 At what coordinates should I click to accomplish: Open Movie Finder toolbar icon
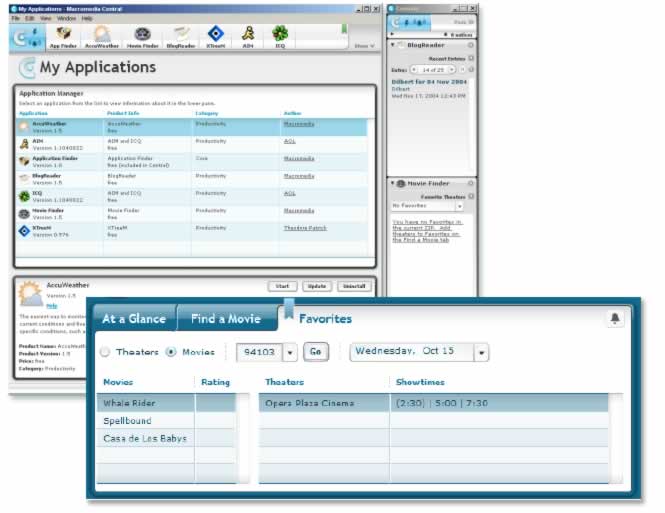point(142,37)
